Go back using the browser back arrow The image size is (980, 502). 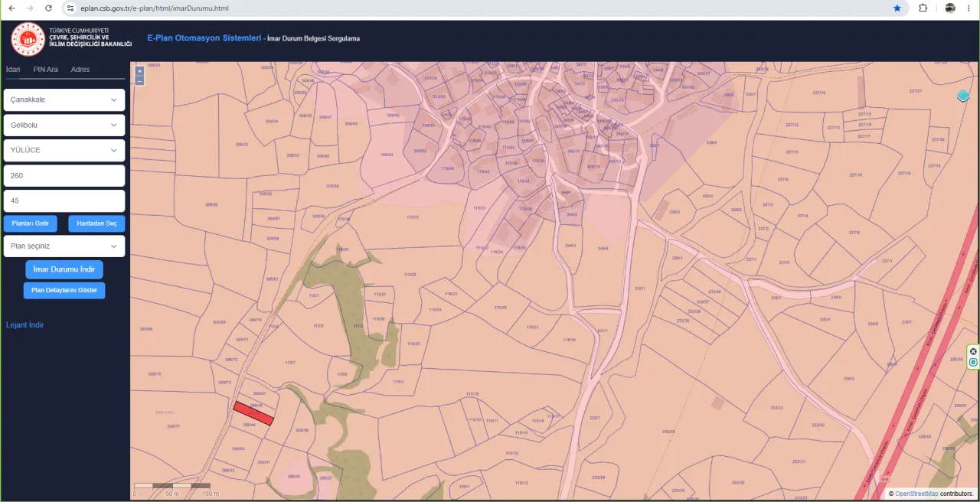[11, 8]
